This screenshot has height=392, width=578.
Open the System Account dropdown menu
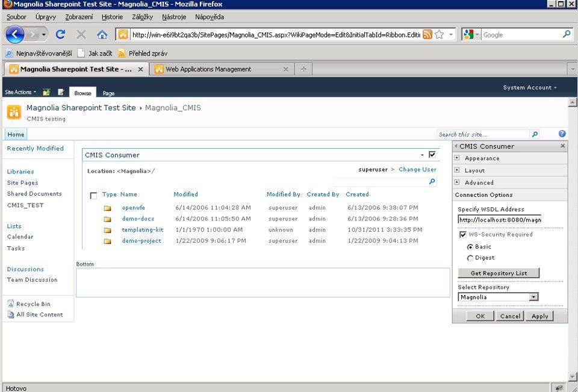[x=530, y=87]
